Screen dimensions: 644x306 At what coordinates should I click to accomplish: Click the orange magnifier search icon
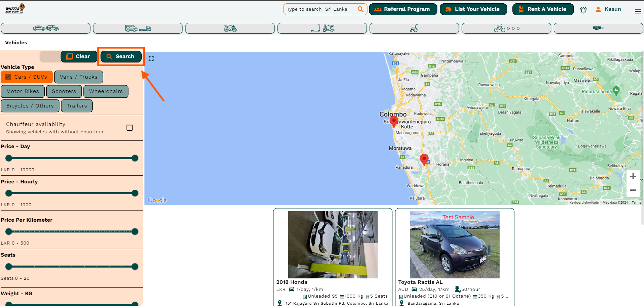pyautogui.click(x=360, y=9)
